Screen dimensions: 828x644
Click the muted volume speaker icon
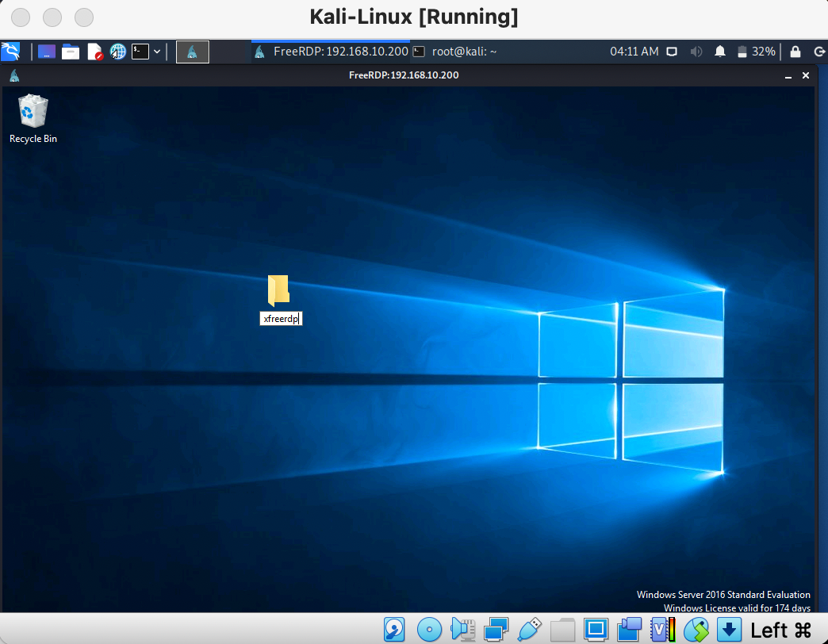pyautogui.click(x=696, y=52)
